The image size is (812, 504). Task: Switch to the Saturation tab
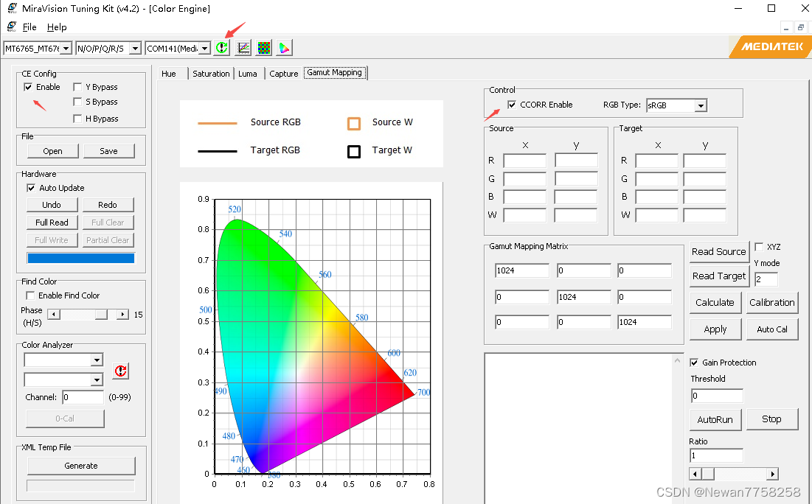coord(211,74)
